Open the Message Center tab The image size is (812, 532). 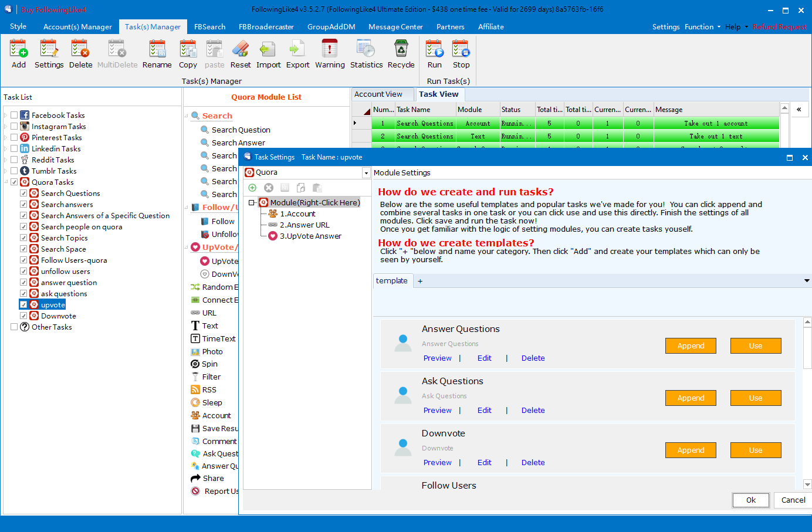[395, 27]
